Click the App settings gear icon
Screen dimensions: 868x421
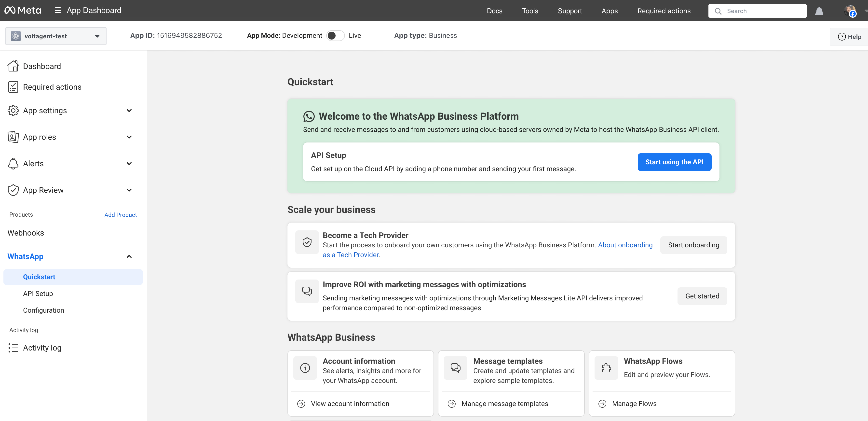(x=13, y=111)
